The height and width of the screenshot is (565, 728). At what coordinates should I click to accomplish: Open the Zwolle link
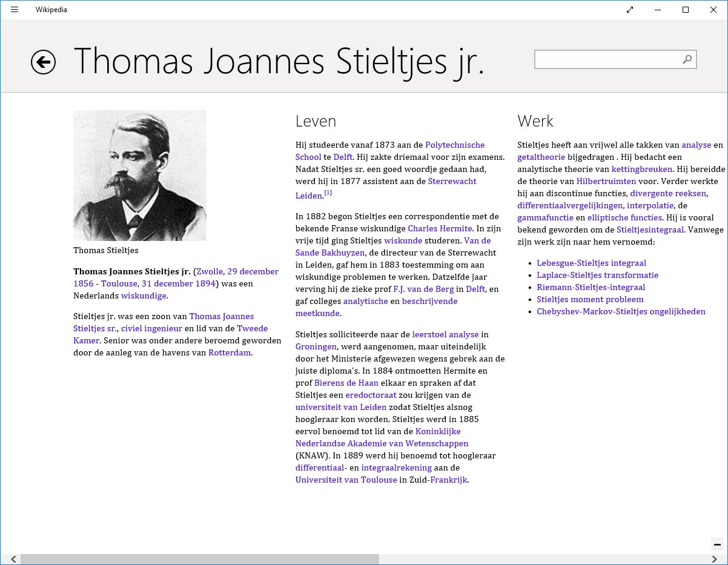210,271
